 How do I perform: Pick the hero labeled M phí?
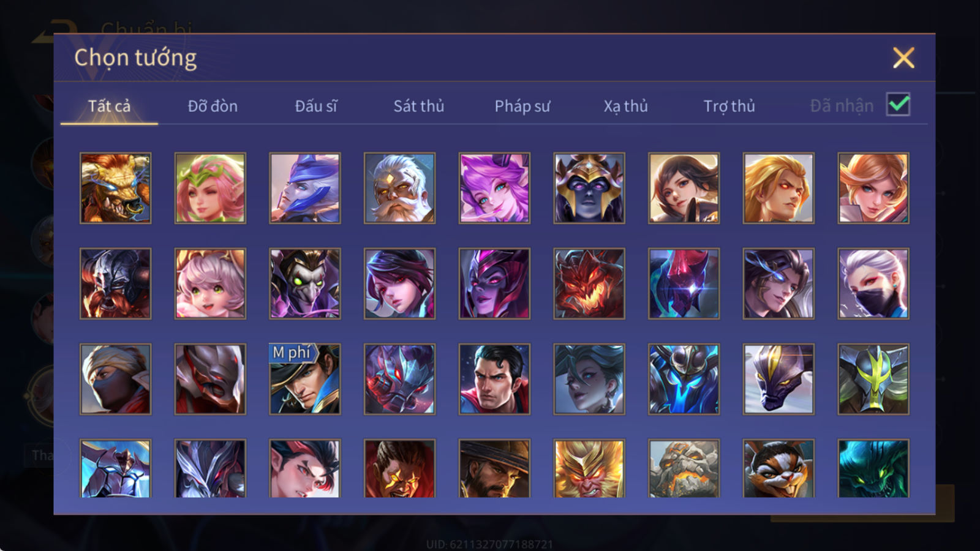coord(305,379)
